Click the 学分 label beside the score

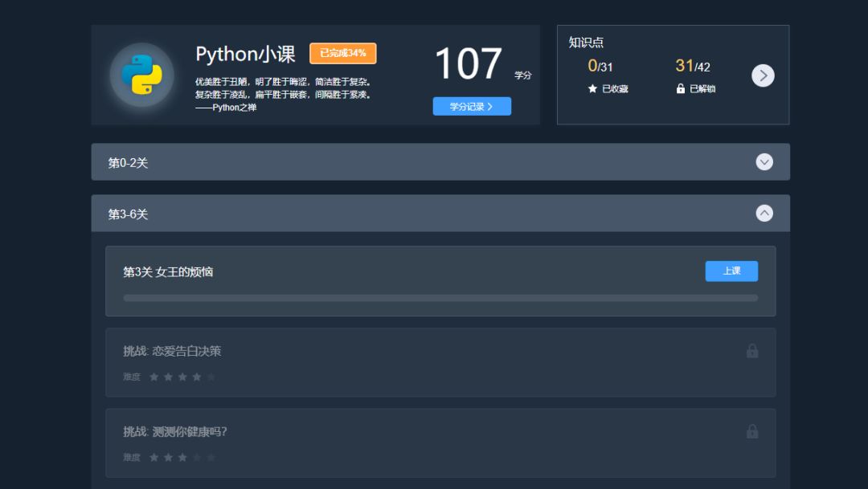[522, 75]
